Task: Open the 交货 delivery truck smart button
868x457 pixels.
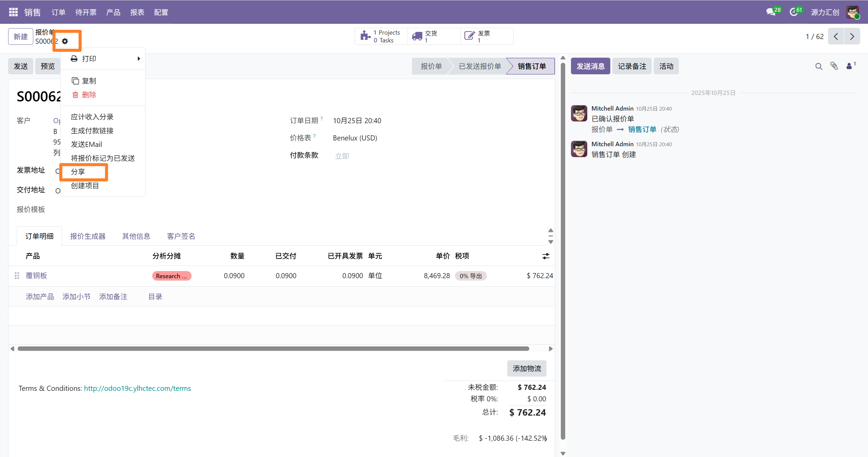Action: point(417,36)
